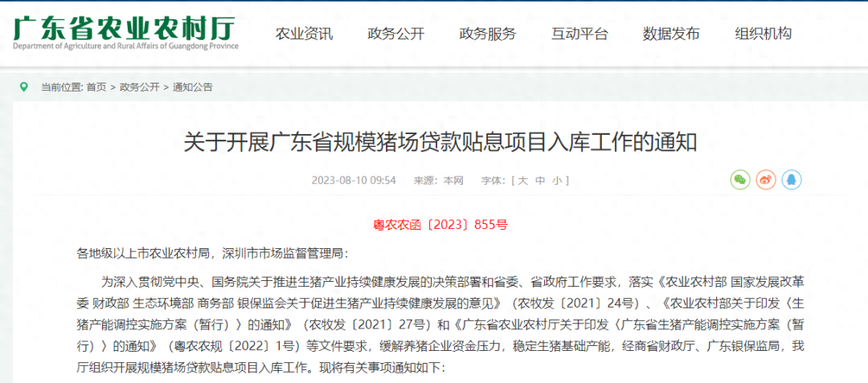Open the 组织机构 menu
868x383 pixels.
(x=763, y=34)
